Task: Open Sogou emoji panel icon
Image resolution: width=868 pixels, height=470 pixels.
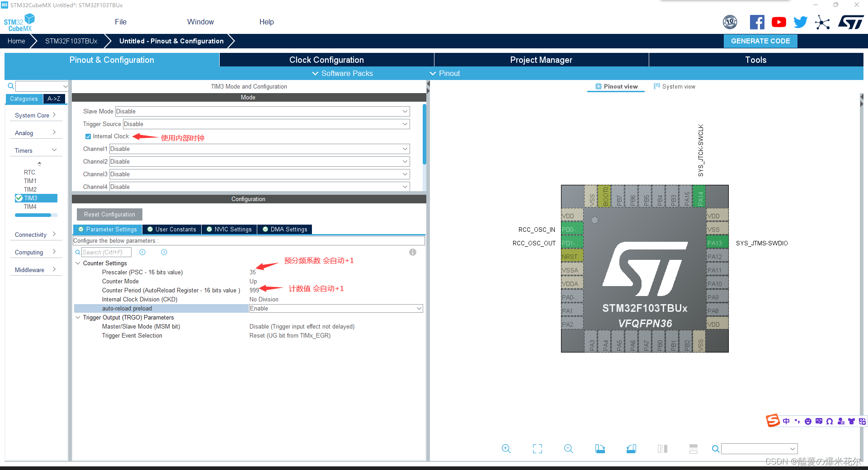Action: click(808, 421)
